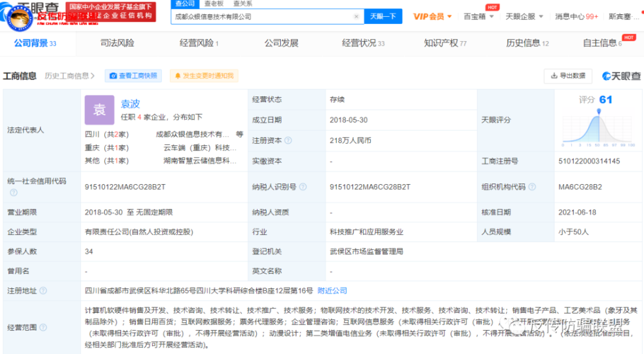Click help icon beside 组织机构代码
This screenshot has height=354, width=644.
[531, 187]
